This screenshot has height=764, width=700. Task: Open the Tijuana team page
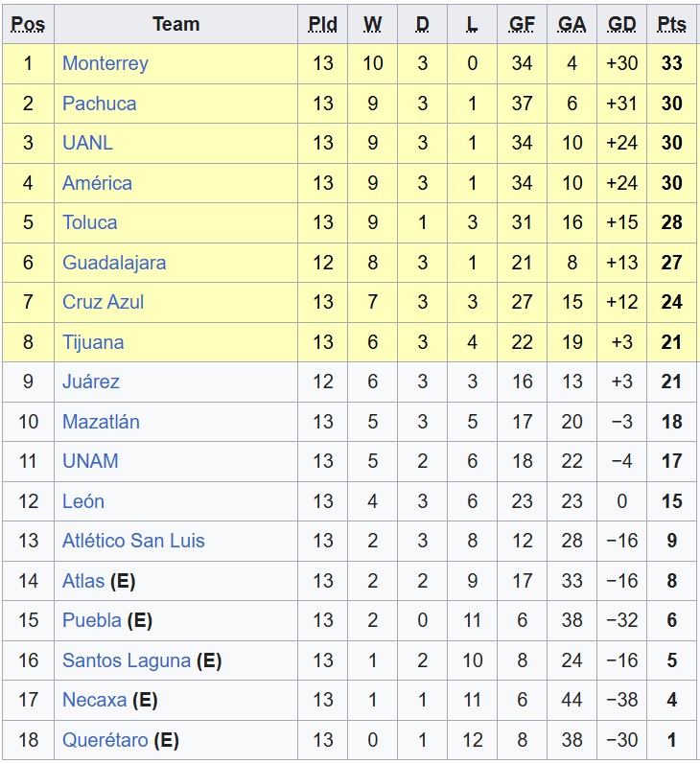(93, 342)
